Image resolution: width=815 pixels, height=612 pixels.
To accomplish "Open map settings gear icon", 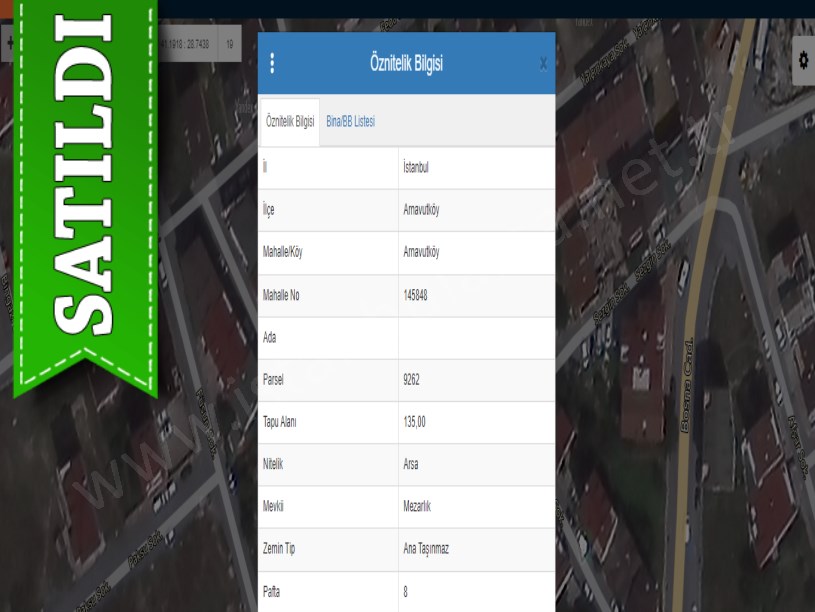I will [802, 60].
